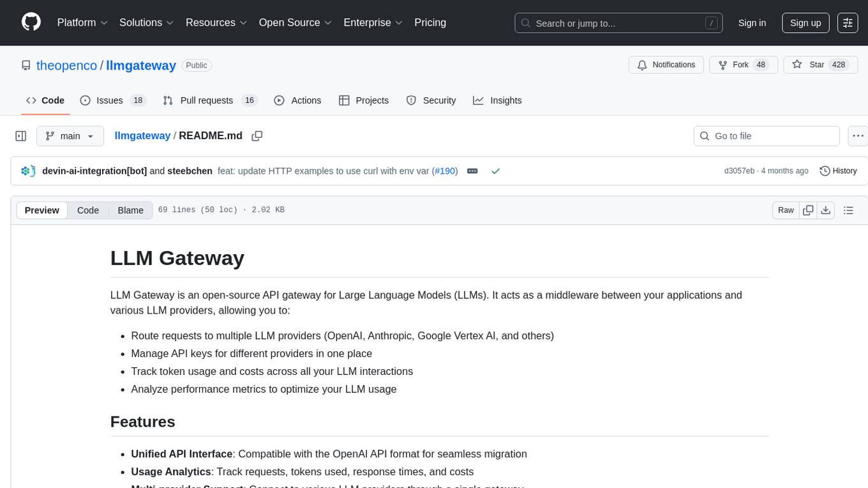Screen dimensions: 868x488
Task: Expand the Enterprise menu
Action: 373,22
